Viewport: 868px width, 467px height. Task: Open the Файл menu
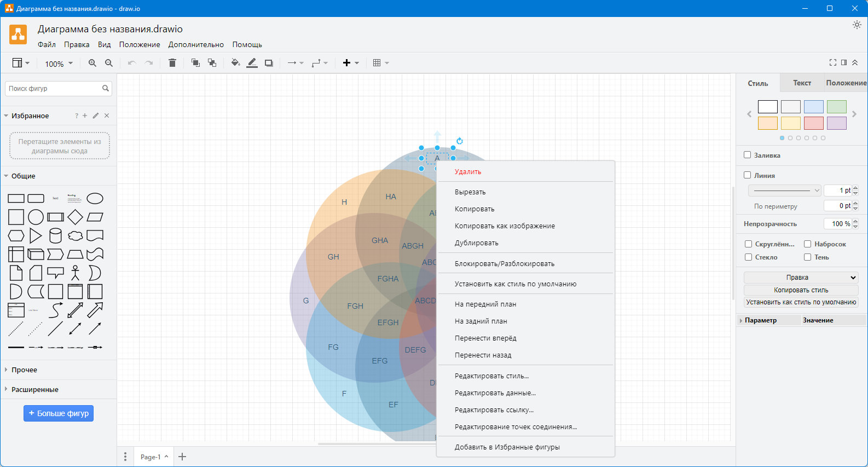pyautogui.click(x=47, y=44)
